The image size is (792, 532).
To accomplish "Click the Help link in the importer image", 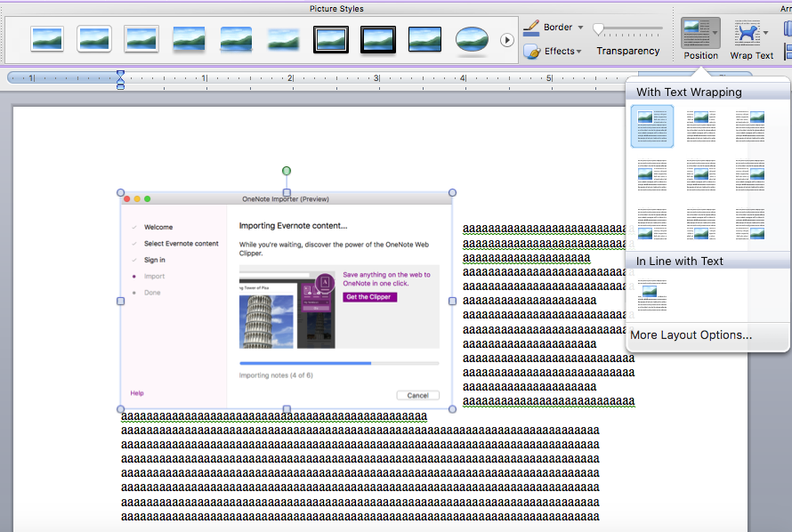I will click(x=137, y=393).
